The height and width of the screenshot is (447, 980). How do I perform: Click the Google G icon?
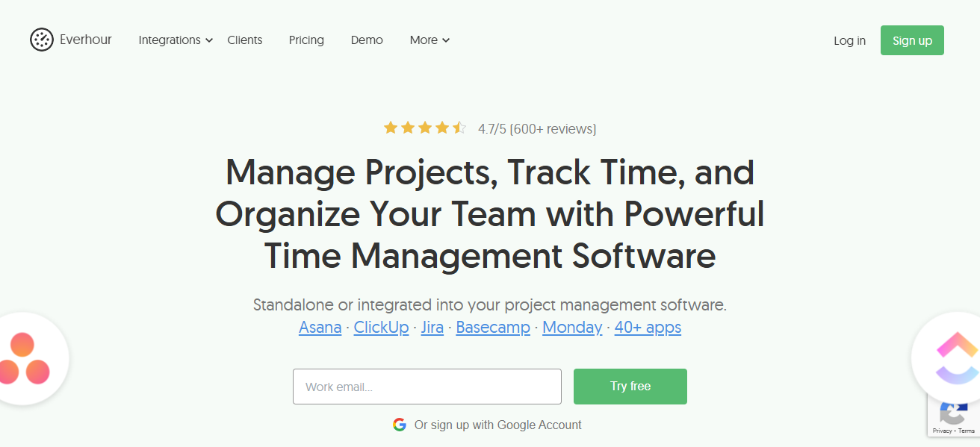(x=400, y=425)
